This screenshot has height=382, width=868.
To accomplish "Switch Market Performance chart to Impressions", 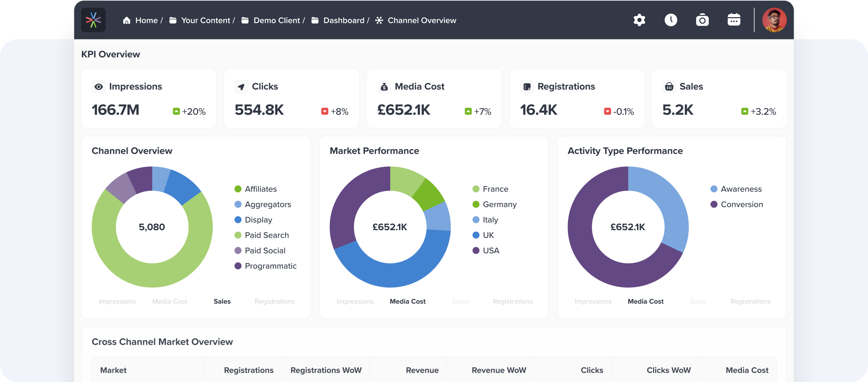I will click(355, 301).
